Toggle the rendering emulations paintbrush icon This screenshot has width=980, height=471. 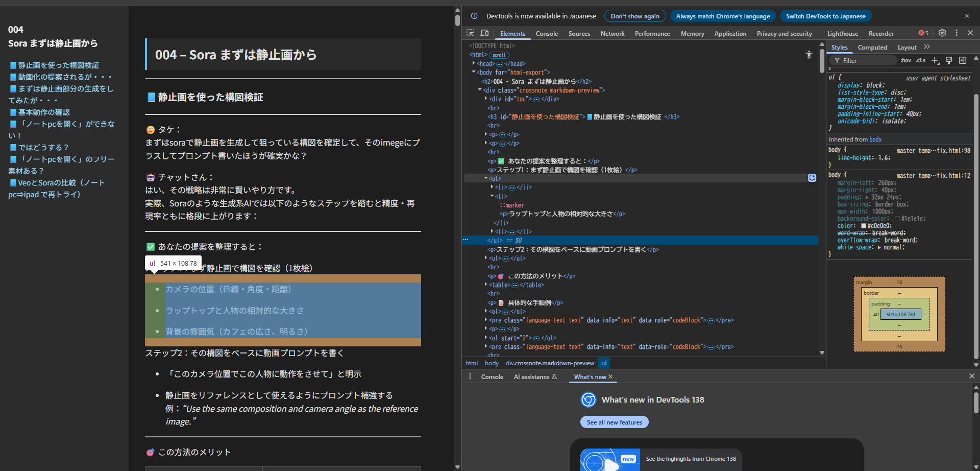pos(949,60)
